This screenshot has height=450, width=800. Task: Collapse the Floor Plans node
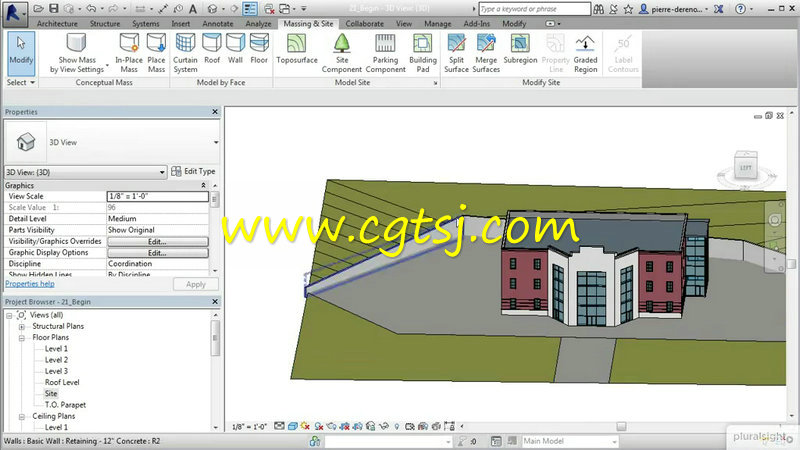coord(22,338)
